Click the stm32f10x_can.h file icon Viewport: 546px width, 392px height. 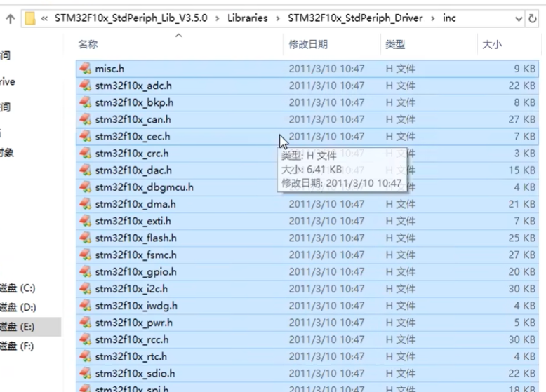(x=85, y=119)
